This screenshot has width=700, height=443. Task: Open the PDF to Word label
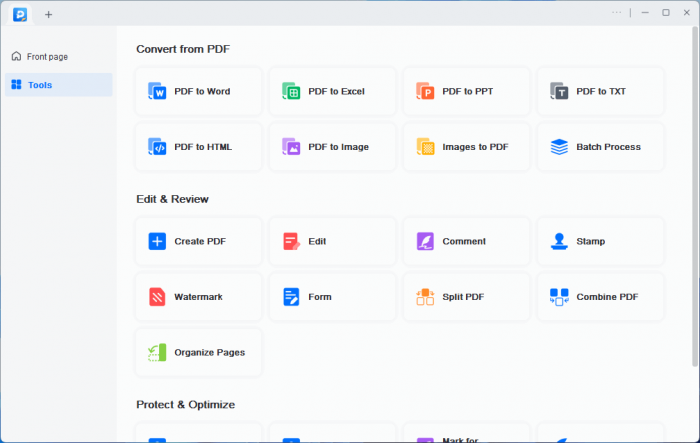pyautogui.click(x=202, y=91)
